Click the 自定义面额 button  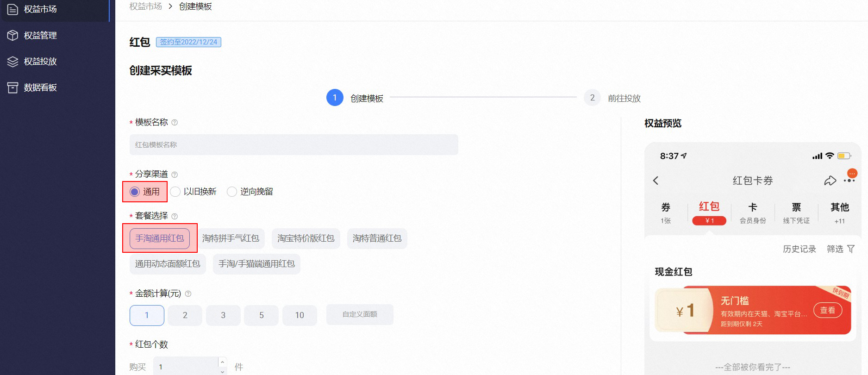click(x=360, y=314)
